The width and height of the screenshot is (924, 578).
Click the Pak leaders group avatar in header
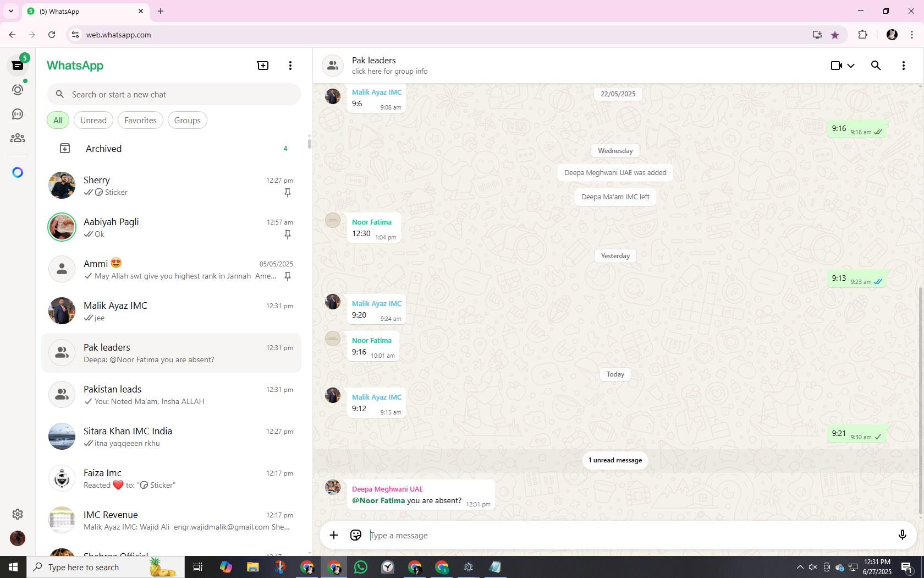pyautogui.click(x=332, y=66)
